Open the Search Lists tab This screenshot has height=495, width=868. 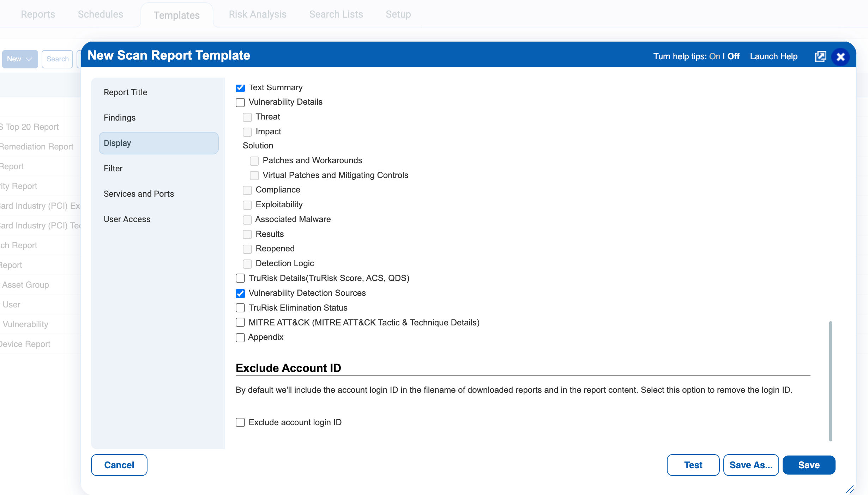tap(336, 14)
